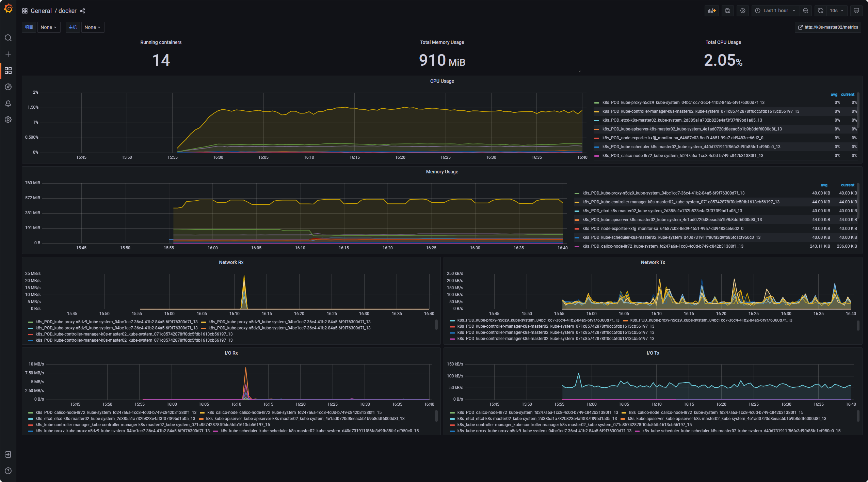Share the docker dashboard via share icon
This screenshot has height=482, width=868.
82,11
